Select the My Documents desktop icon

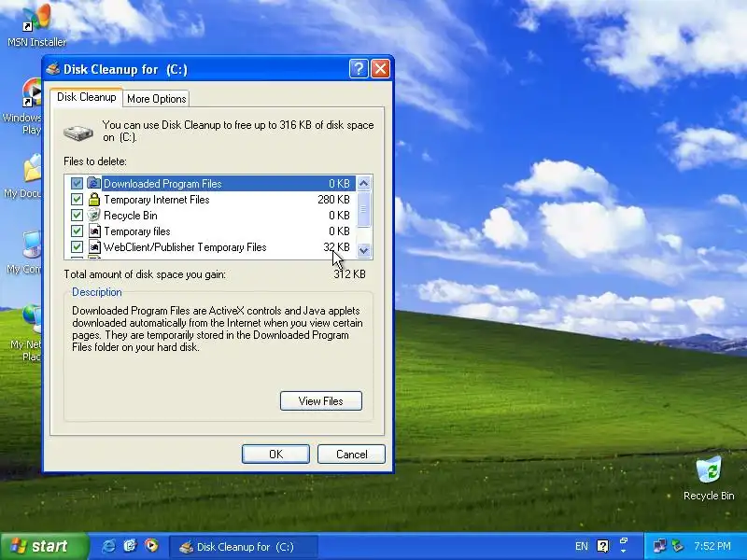pyautogui.click(x=22, y=176)
